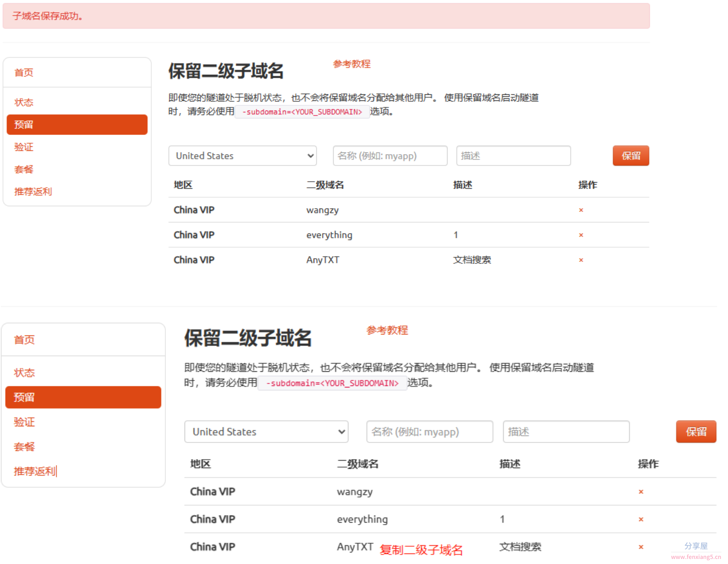Click AnyTXT subdomain text in lower table
The width and height of the screenshot is (728, 564).
pyautogui.click(x=355, y=547)
